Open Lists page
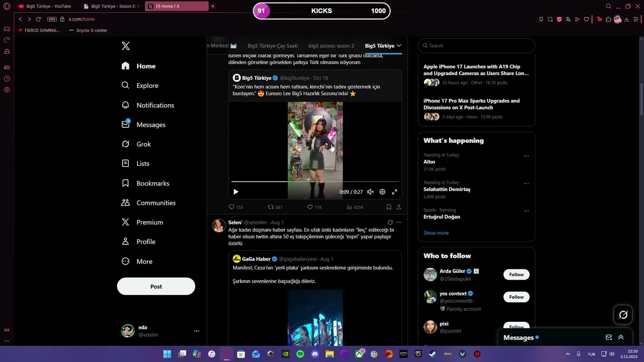The height and width of the screenshot is (362, 644). [x=135, y=164]
